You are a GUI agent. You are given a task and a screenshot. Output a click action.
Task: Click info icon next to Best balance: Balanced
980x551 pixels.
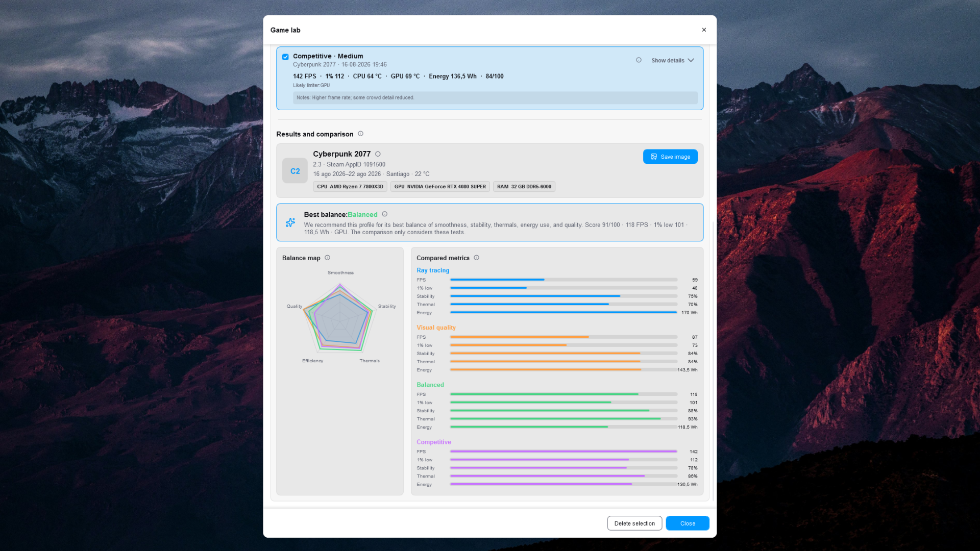click(385, 214)
